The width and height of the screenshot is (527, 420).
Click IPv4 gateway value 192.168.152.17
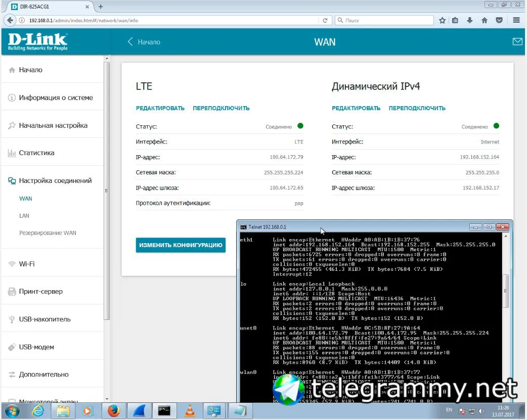481,188
